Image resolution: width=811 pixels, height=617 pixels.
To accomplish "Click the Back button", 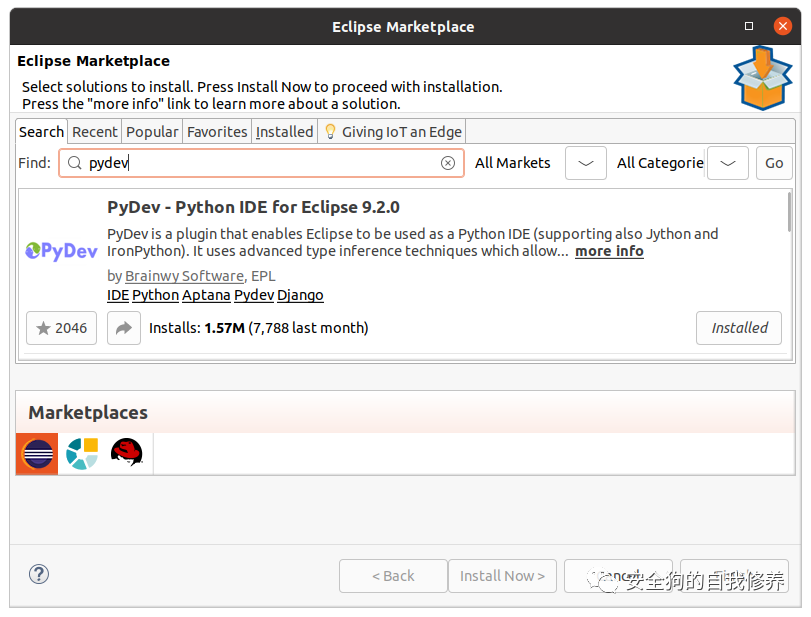I will (393, 576).
